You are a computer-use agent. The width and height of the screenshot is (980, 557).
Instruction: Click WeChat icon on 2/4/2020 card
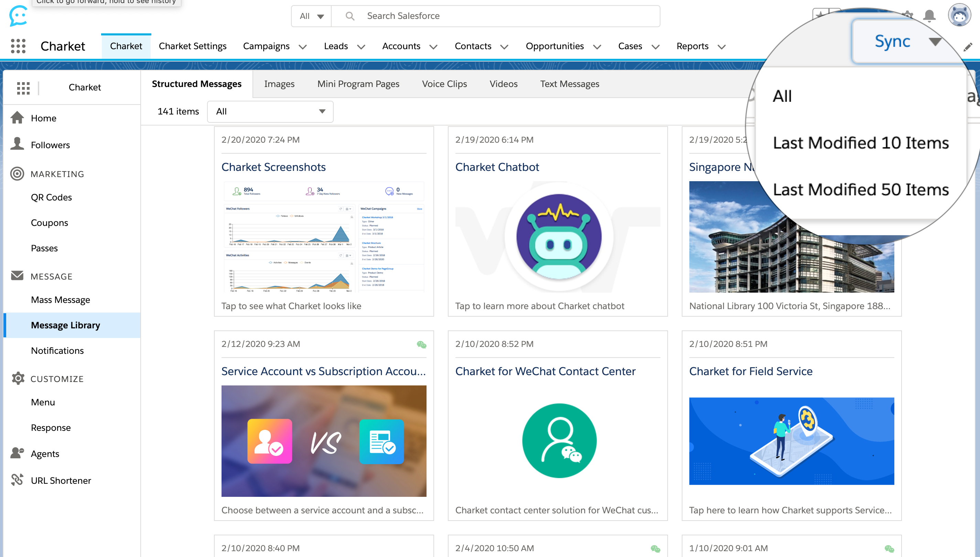tap(655, 549)
